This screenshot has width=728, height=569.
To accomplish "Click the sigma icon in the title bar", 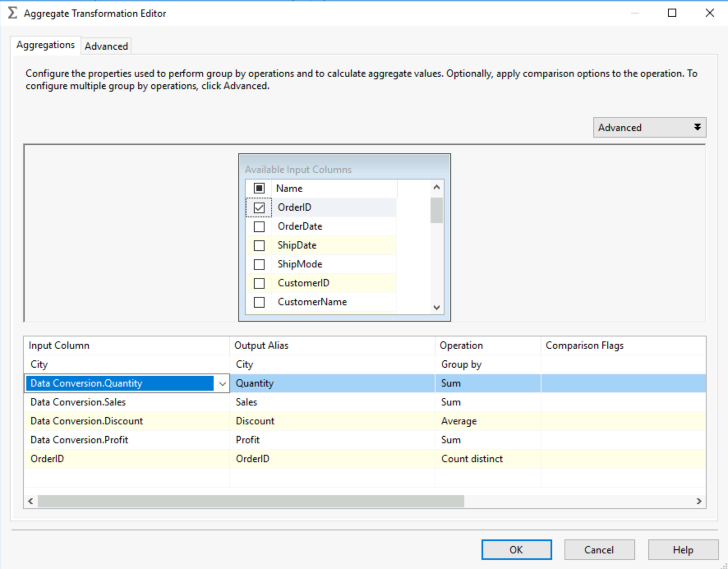I will pos(13,13).
